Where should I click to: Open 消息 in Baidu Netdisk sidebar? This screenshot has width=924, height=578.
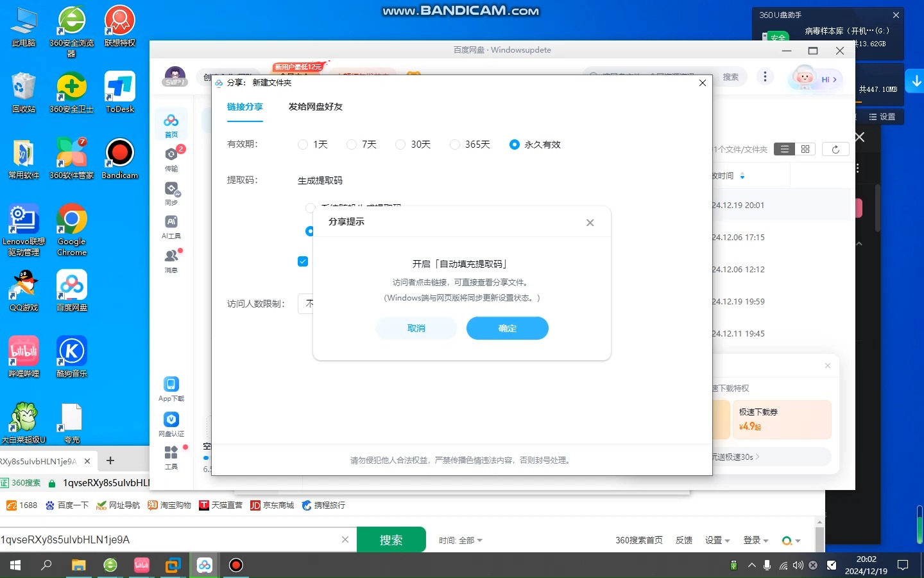point(171,261)
